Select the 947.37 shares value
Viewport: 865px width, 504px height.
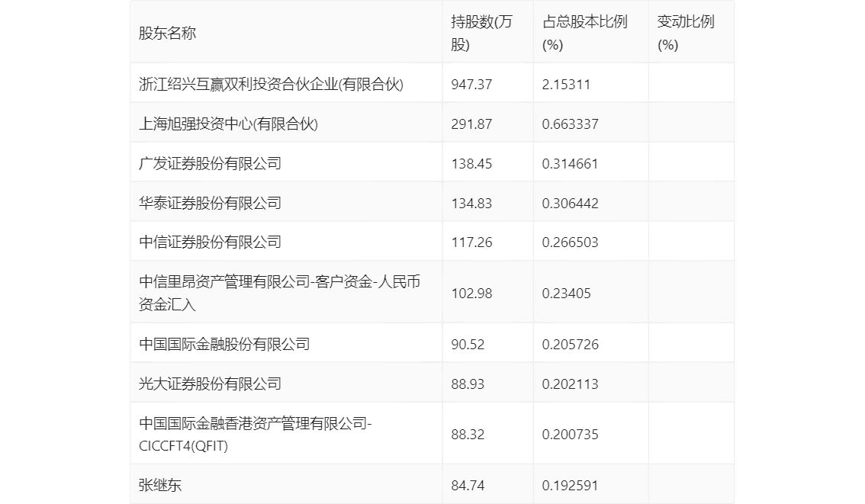tap(471, 85)
